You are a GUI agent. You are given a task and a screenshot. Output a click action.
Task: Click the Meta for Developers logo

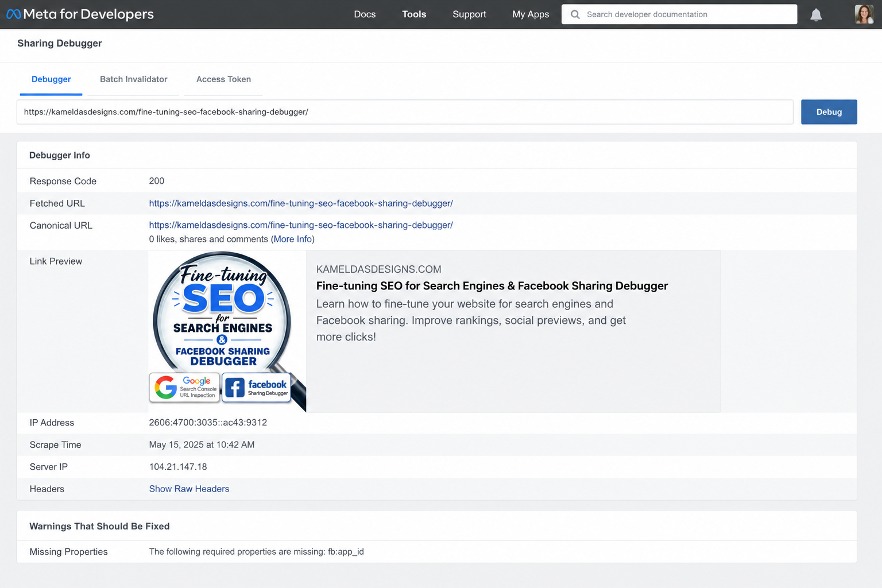80,14
